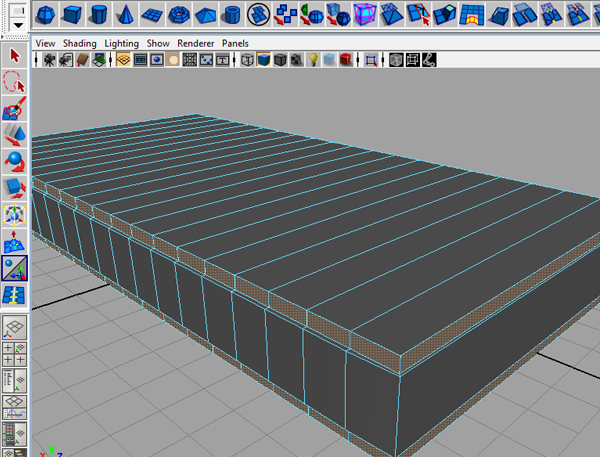This screenshot has width=600, height=457.
Task: Select the arrow Select tool
Action: click(14, 55)
